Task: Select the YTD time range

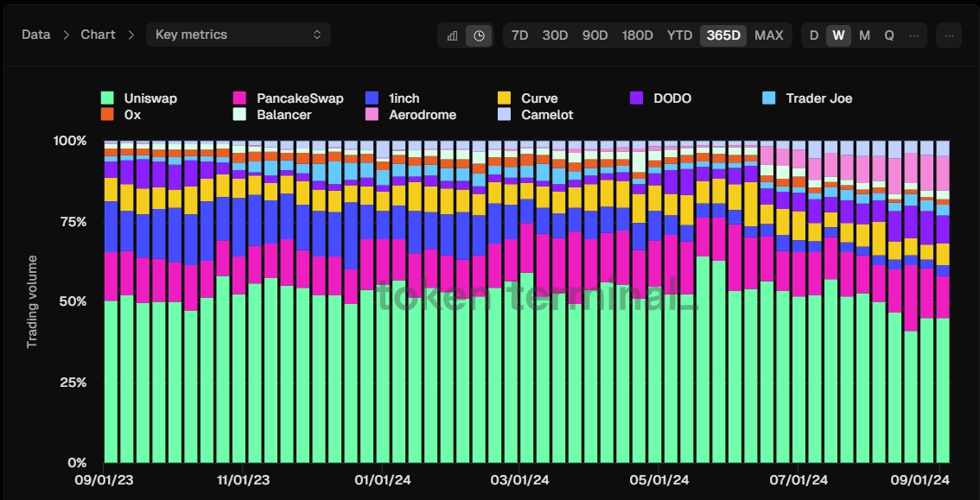Action: coord(679,35)
